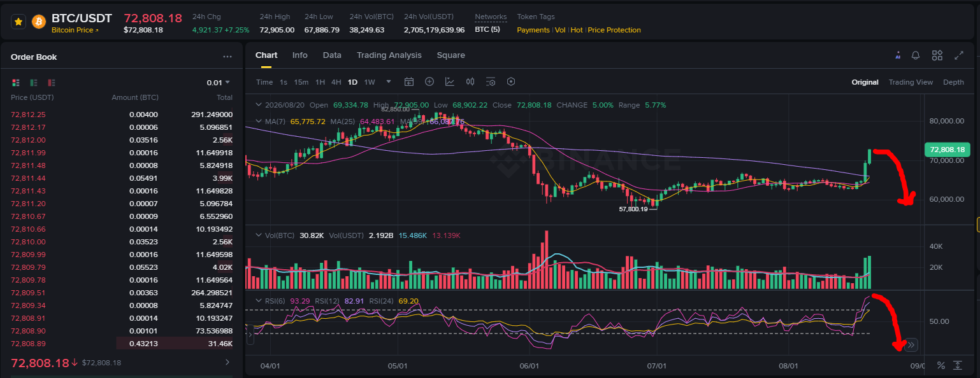
Task: Expand chart to fullscreen
Action: click(958, 55)
